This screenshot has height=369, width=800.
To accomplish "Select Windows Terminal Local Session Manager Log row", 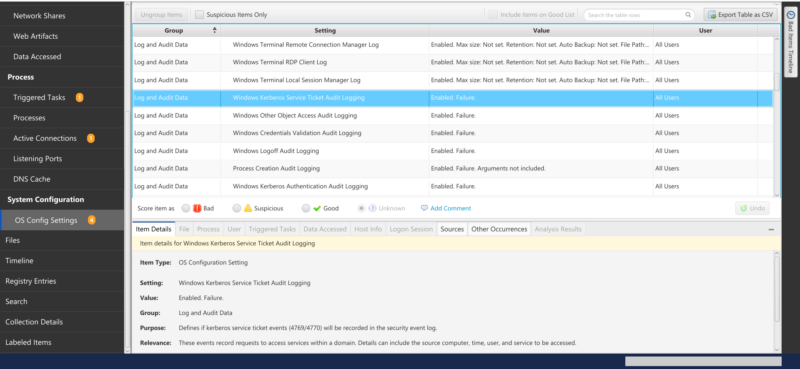I will pos(453,80).
